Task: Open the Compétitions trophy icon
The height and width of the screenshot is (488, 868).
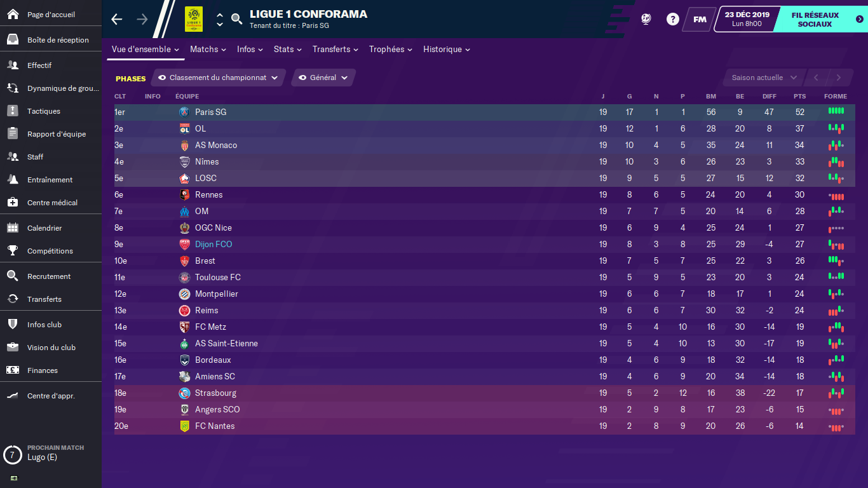Action: point(13,251)
